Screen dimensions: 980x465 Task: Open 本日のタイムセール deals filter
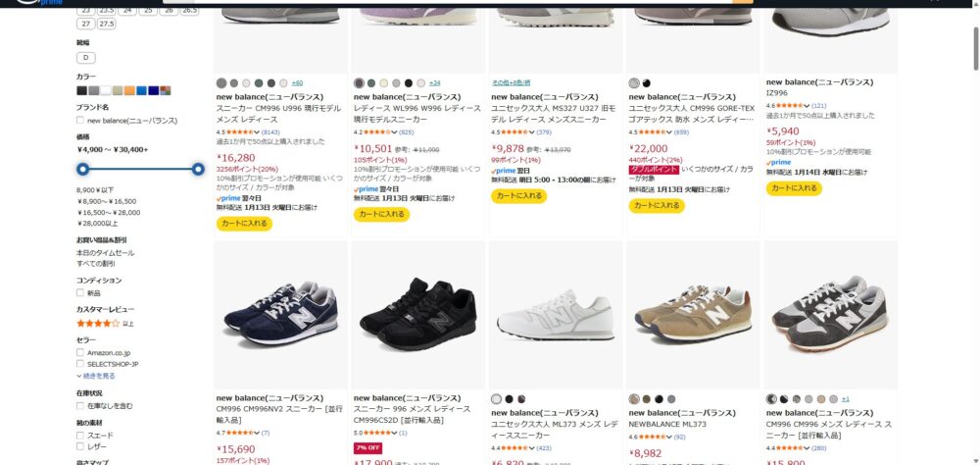click(106, 252)
